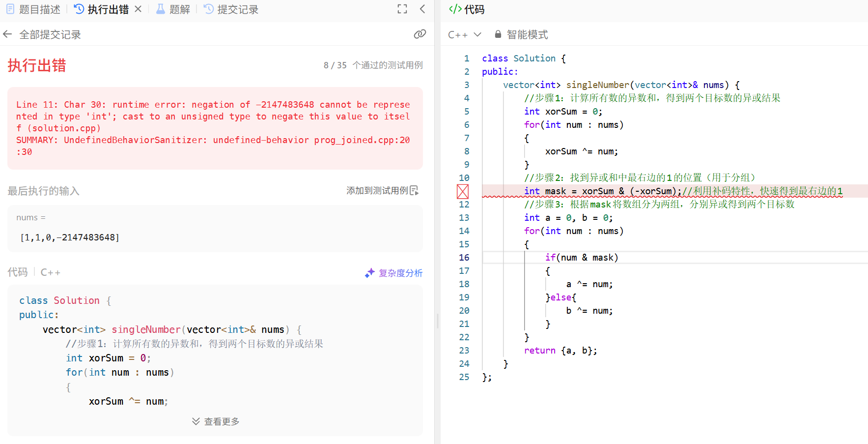Screen dimensions: 868x444
Task: Copy the submission link icon
Action: (420, 34)
